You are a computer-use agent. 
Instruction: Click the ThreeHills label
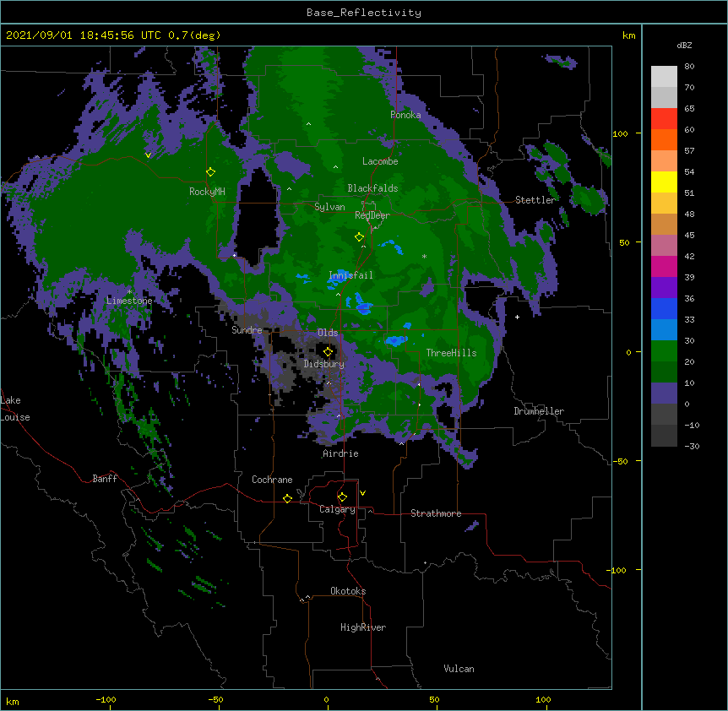coord(451,353)
